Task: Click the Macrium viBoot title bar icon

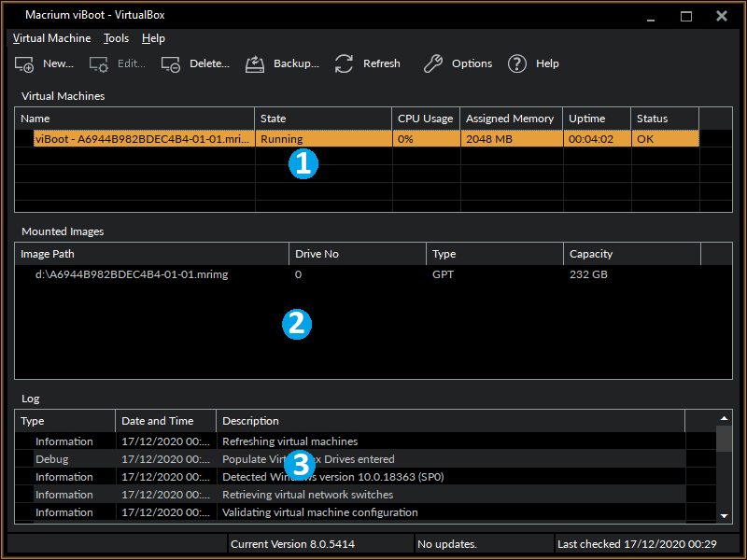Action: pos(15,14)
